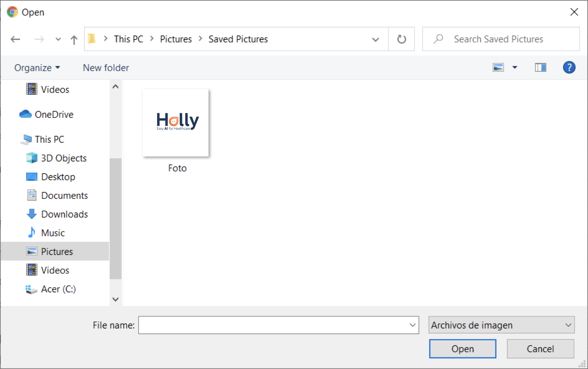Click the OneDrive cloud icon
Image resolution: width=588 pixels, height=369 pixels.
(x=25, y=114)
